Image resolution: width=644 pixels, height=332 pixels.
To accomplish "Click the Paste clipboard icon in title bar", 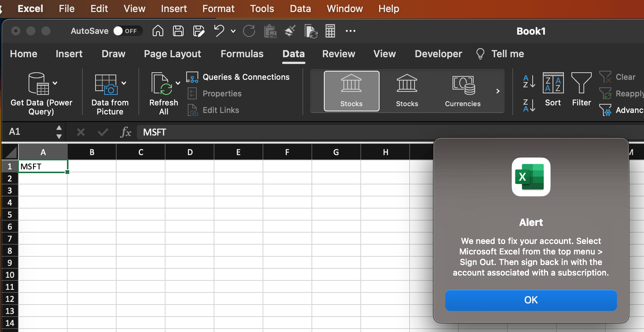I will (270, 31).
